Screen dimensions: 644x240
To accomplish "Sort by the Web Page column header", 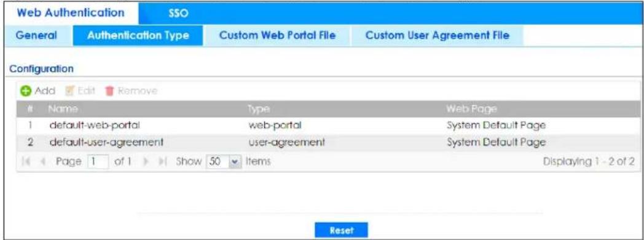I will [471, 108].
